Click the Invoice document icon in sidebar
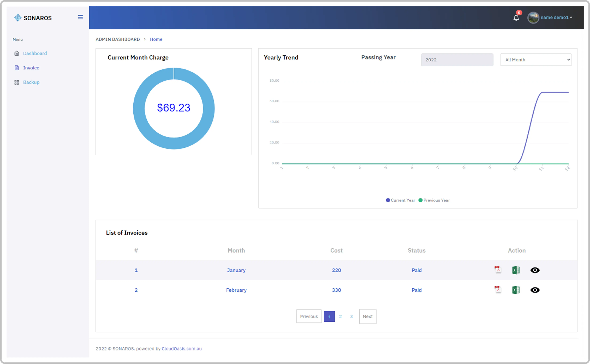The image size is (590, 364). [17, 68]
